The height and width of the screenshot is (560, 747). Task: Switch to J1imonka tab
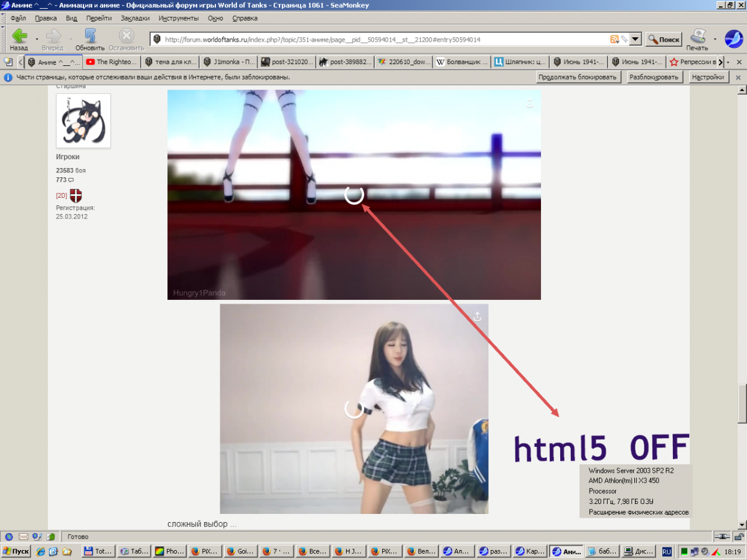point(228,62)
